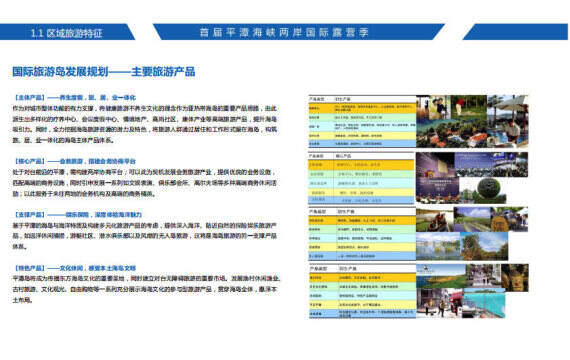Click the orange row in the first product table

[x=362, y=108]
